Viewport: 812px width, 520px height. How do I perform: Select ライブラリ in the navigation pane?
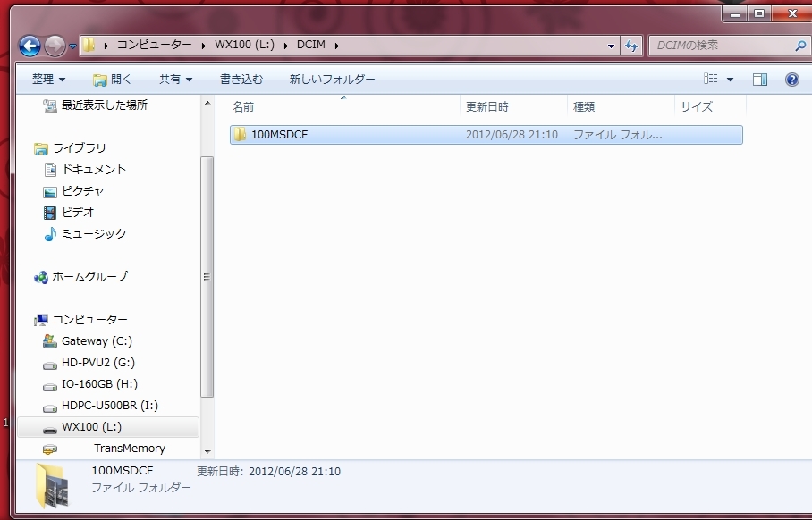[x=80, y=148]
